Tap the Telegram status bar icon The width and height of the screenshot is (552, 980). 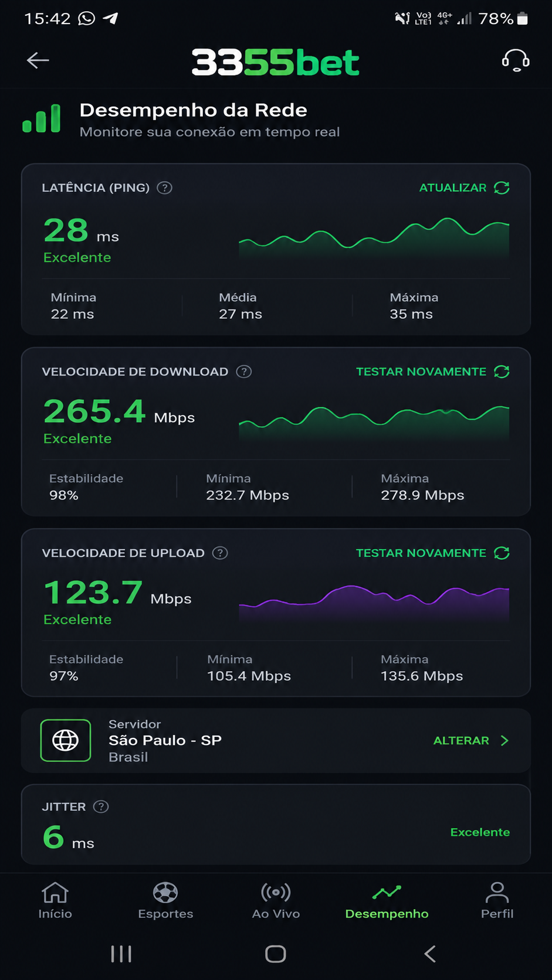click(110, 19)
